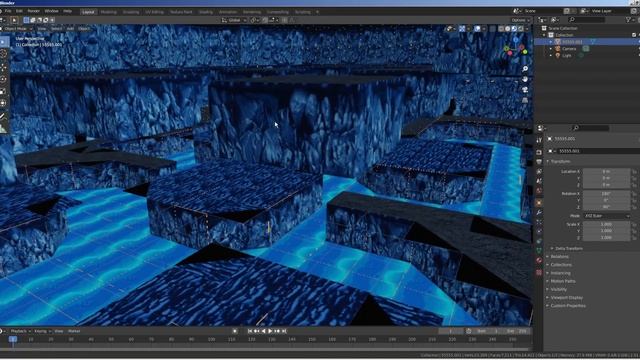The height and width of the screenshot is (360, 640).
Task: Open the Render properties tab
Action: [x=539, y=152]
